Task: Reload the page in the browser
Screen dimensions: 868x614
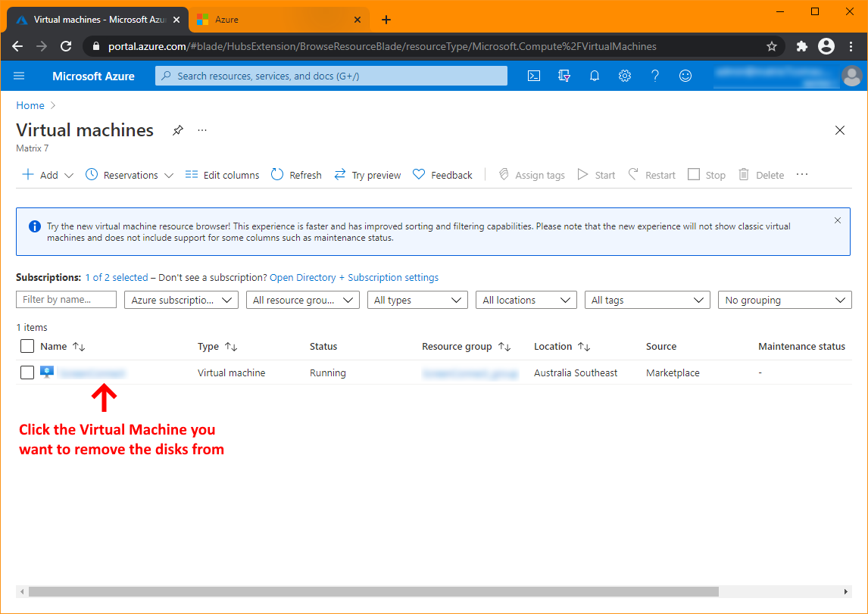Action: coord(66,46)
